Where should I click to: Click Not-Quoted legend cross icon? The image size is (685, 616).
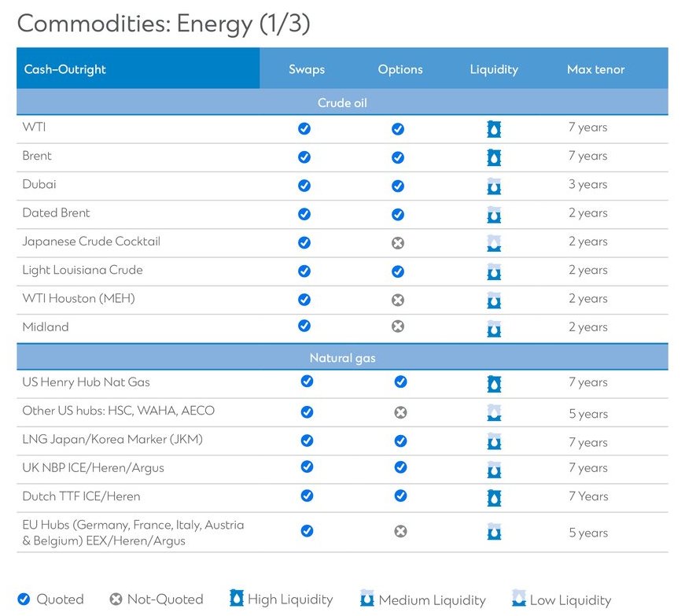click(116, 599)
